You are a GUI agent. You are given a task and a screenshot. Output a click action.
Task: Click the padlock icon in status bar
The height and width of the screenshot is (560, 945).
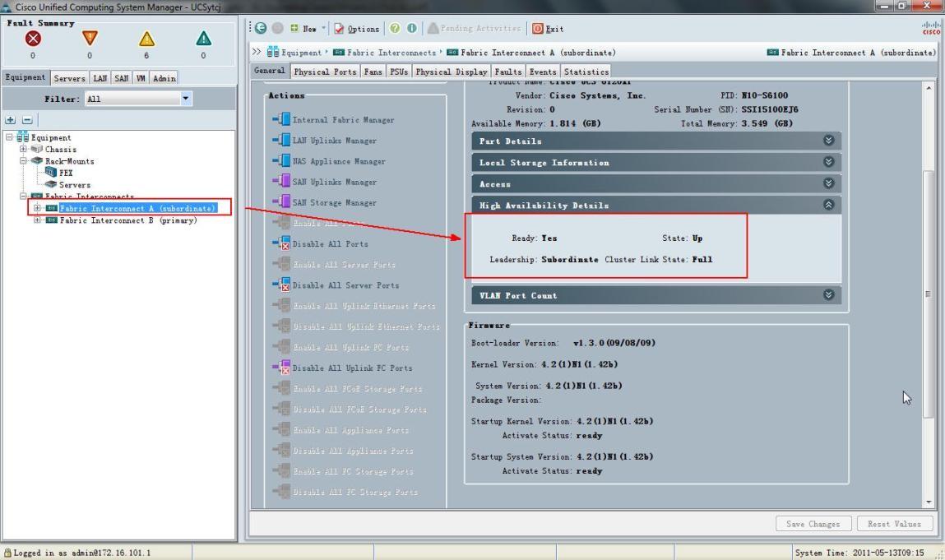click(7, 552)
